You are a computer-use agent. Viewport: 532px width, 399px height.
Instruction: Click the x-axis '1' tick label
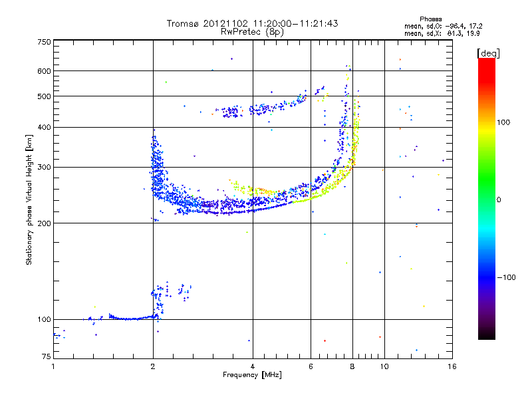pos(53,366)
